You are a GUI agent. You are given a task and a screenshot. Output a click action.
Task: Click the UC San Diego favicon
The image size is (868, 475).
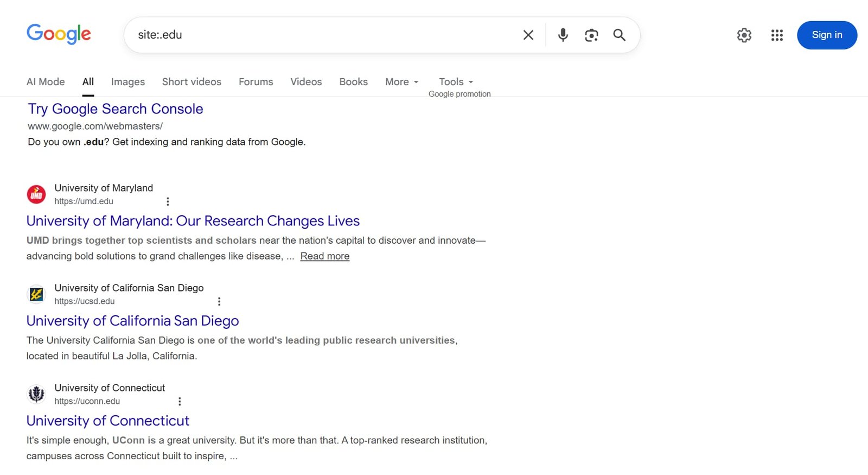[x=36, y=294]
